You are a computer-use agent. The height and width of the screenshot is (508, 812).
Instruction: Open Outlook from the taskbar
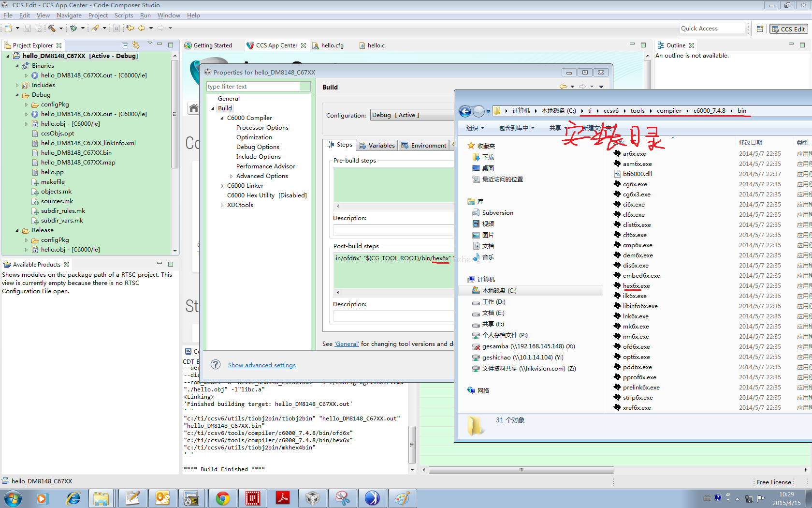click(163, 498)
